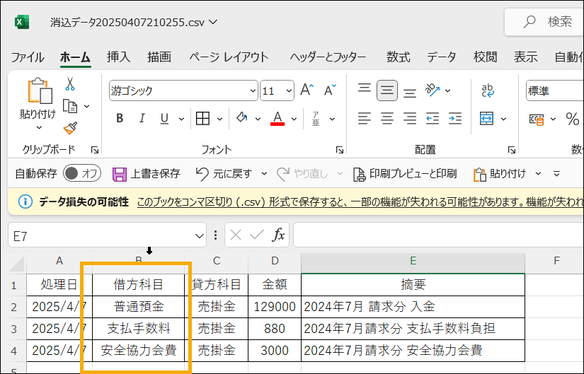584x374 pixels.
Task: Select cell containing 129000
Action: [275, 307]
